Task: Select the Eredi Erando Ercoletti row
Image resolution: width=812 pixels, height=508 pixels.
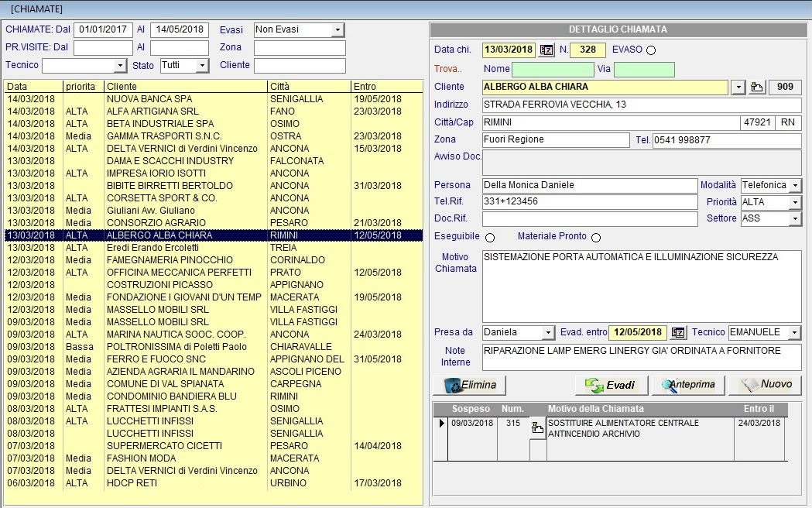Action: click(214, 248)
